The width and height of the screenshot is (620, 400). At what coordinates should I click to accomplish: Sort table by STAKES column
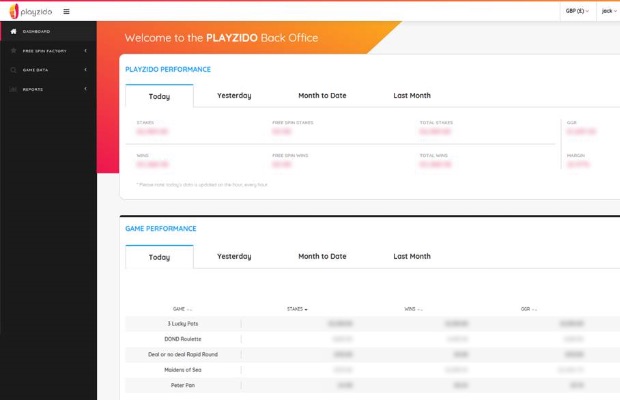(x=297, y=309)
